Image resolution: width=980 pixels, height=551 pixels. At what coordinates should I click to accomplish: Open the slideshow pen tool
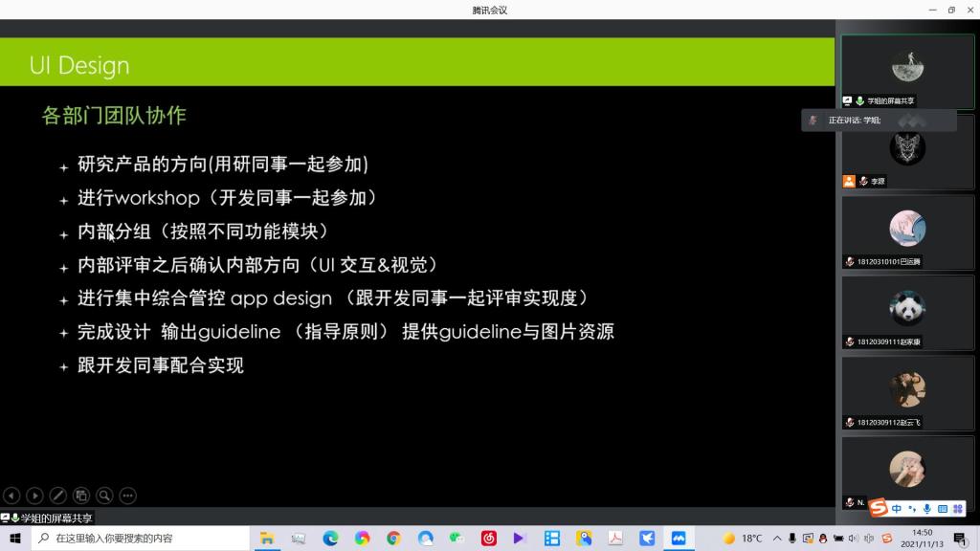pos(57,496)
